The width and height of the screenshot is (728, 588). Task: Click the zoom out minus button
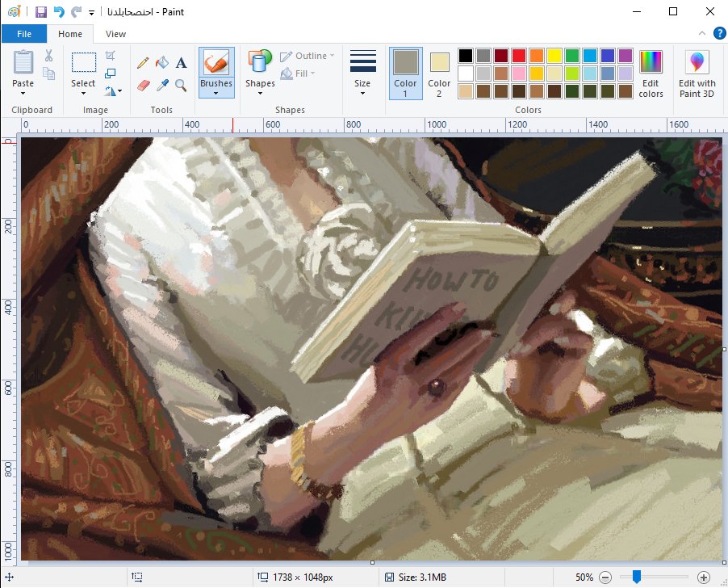pyautogui.click(x=605, y=577)
